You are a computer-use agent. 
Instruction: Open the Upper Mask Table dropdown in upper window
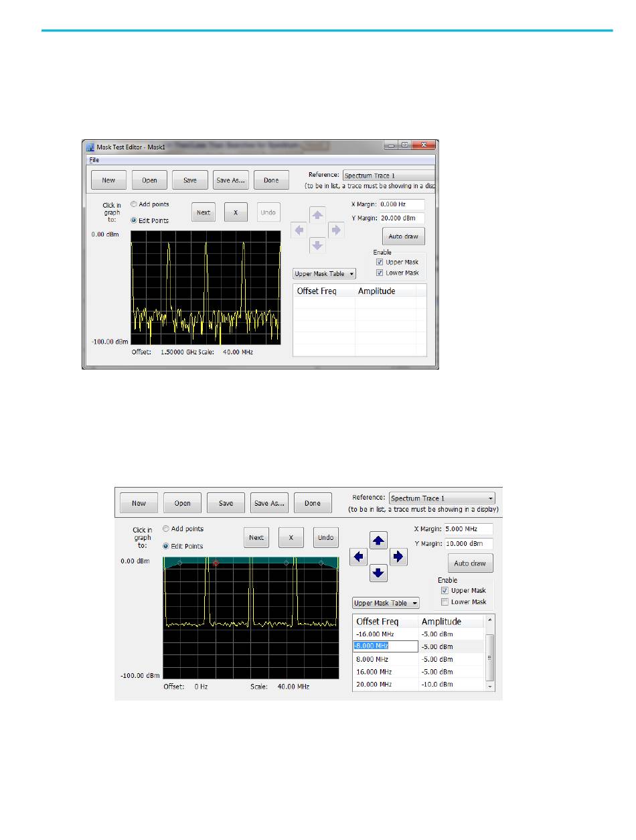click(325, 273)
